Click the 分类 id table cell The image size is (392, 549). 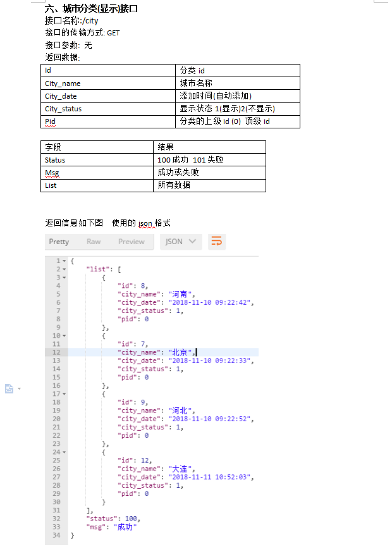pos(238,70)
